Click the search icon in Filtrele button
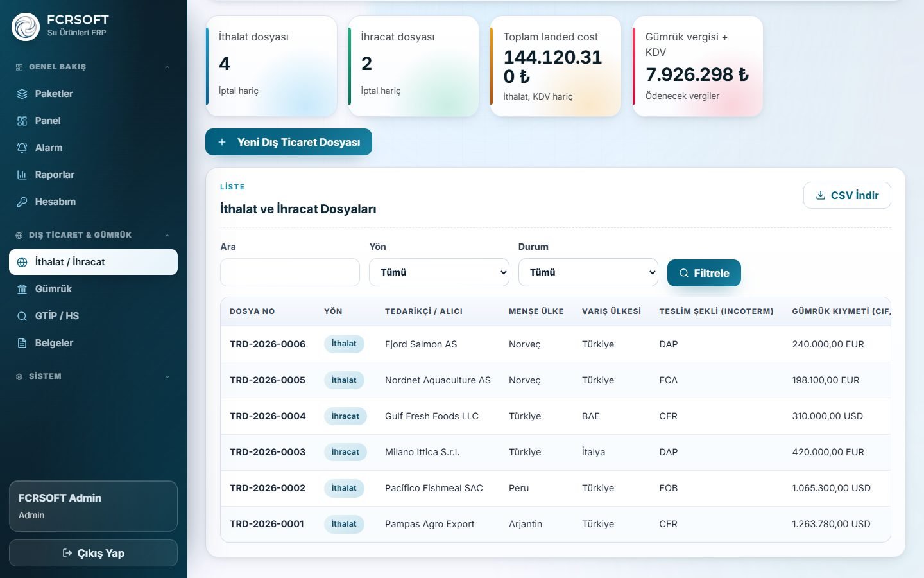Viewport: 924px width, 578px height. 684,273
